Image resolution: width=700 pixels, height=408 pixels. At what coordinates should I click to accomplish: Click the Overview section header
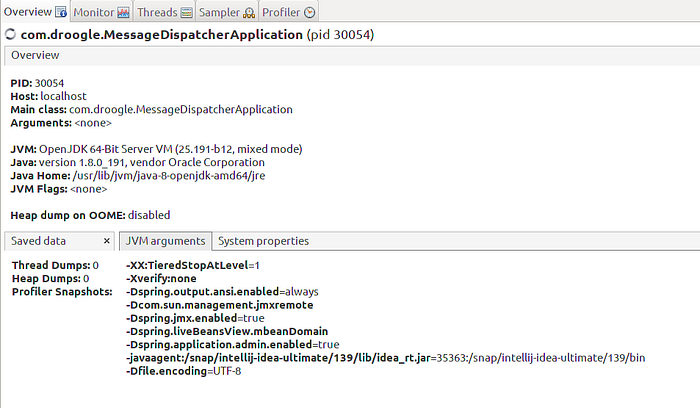tap(352, 55)
